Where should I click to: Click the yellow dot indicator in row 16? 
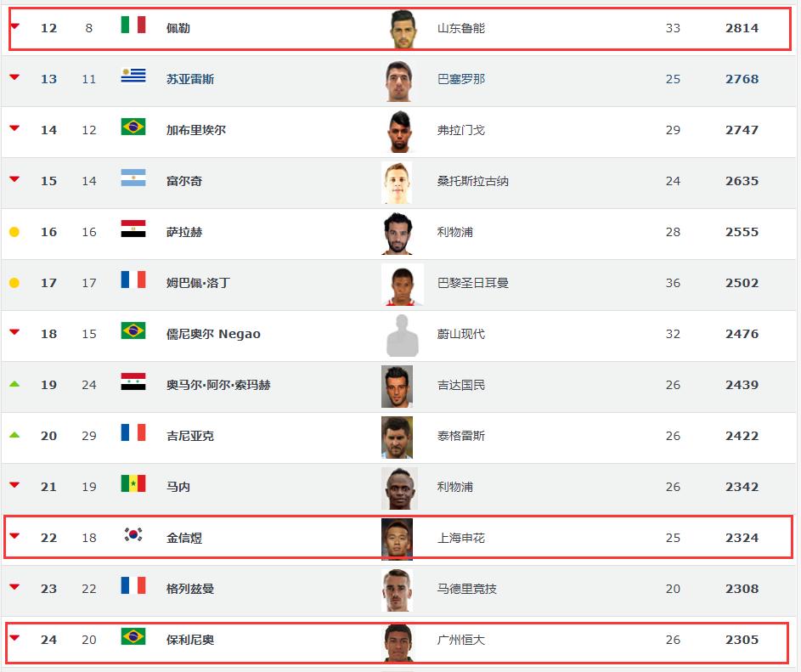pyautogui.click(x=14, y=232)
